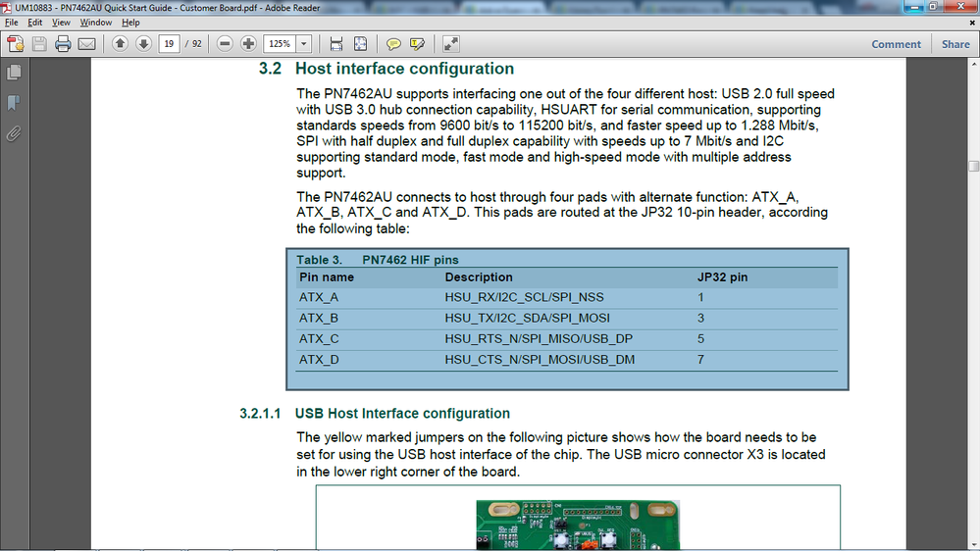Click the table cell 'ATX_C'
Viewport: 980px width, 551px height.
tap(319, 338)
